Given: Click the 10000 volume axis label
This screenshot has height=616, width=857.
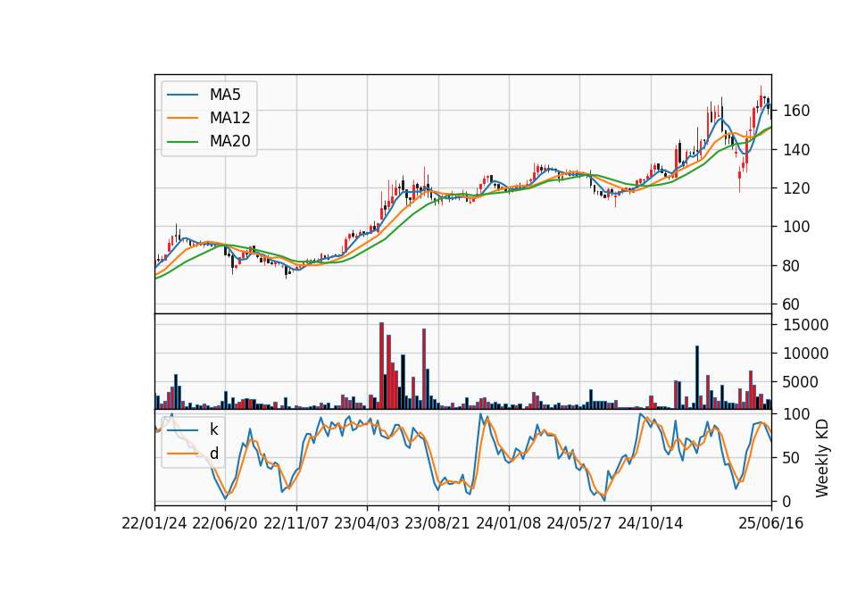Looking at the screenshot, I should click(x=805, y=354).
